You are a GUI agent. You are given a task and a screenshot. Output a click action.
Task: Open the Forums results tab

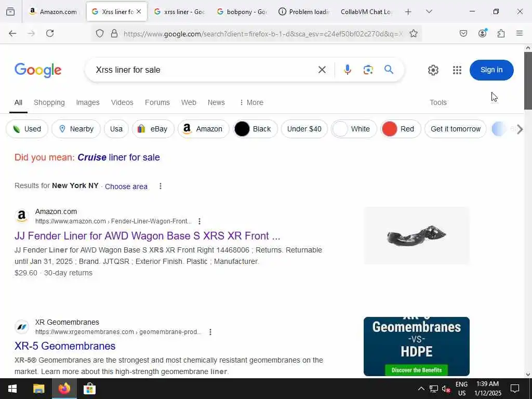click(x=157, y=102)
